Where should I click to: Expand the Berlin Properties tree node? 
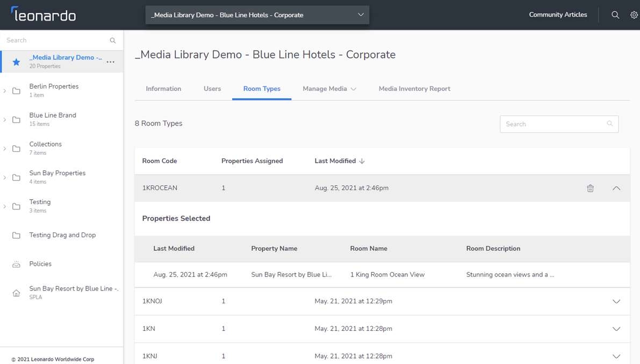[4, 91]
